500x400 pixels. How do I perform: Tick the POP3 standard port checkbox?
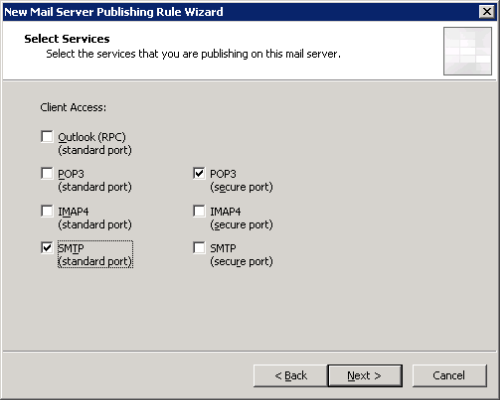tap(47, 173)
